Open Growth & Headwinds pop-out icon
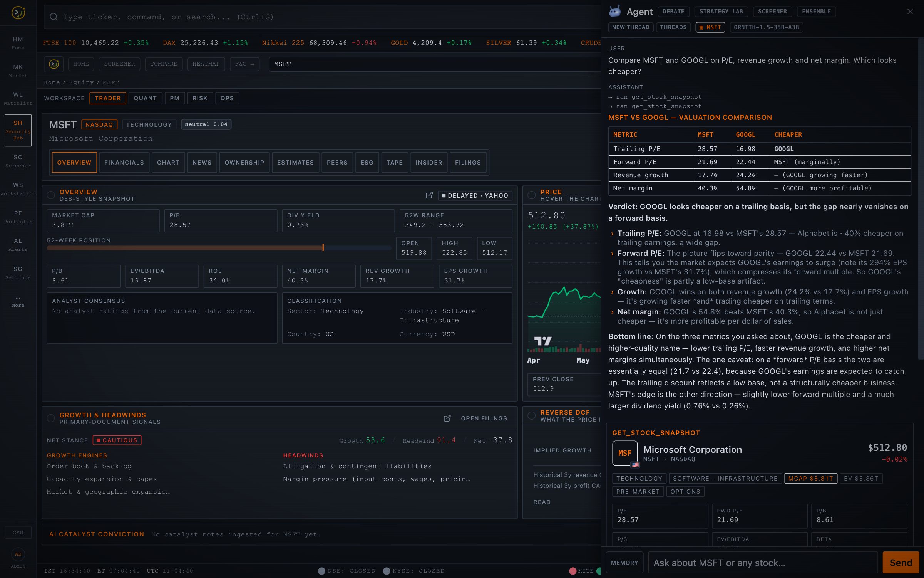This screenshot has height=578, width=924. 447,418
